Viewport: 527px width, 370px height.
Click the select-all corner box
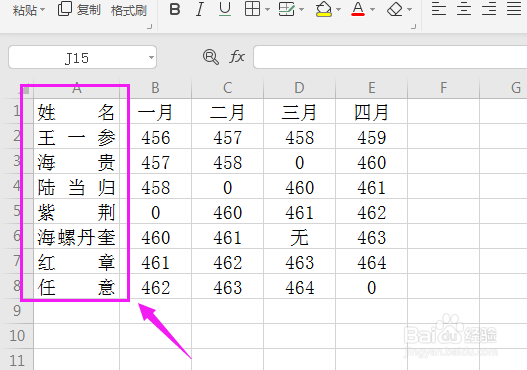click(26, 89)
